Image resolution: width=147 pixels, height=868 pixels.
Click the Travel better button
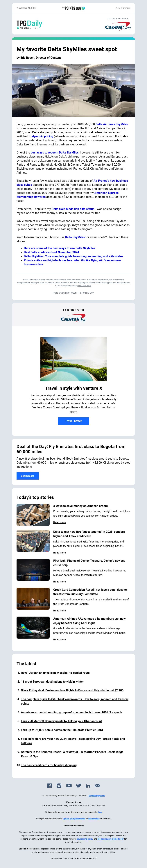[73, 421]
